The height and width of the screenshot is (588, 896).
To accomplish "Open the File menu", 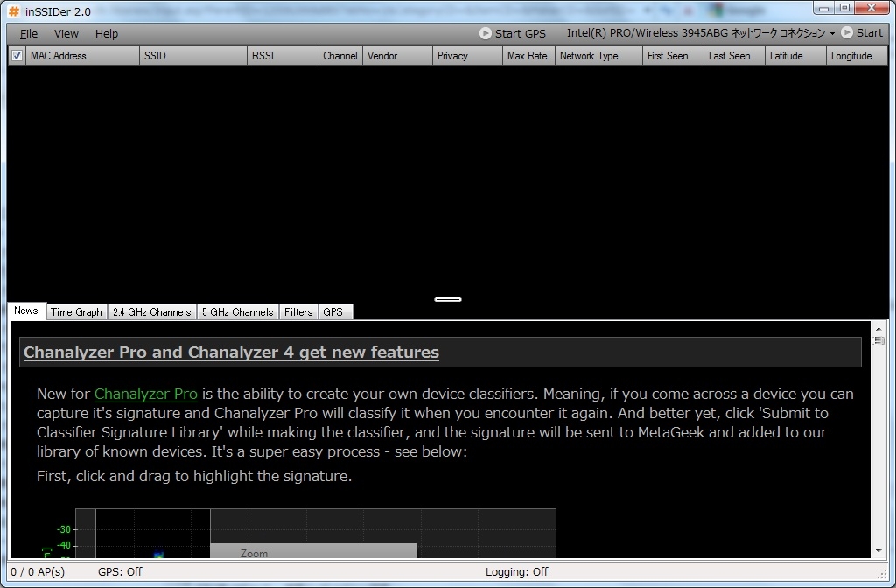I will [29, 34].
